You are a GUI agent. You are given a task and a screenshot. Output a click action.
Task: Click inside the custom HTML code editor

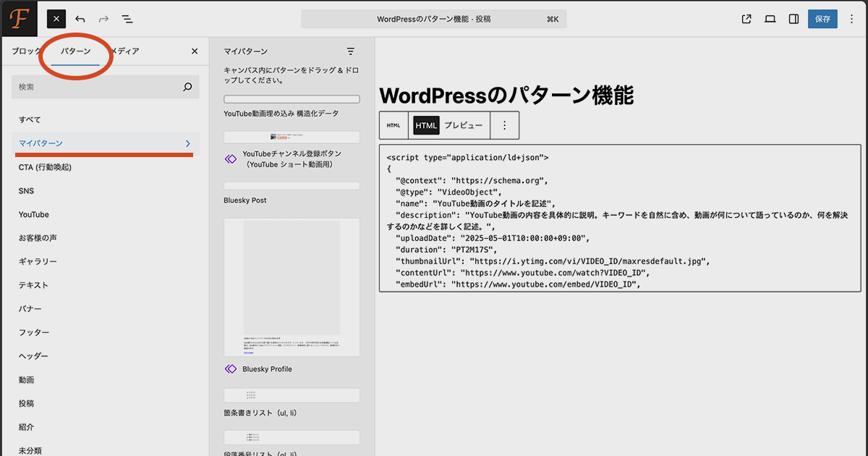click(x=621, y=219)
